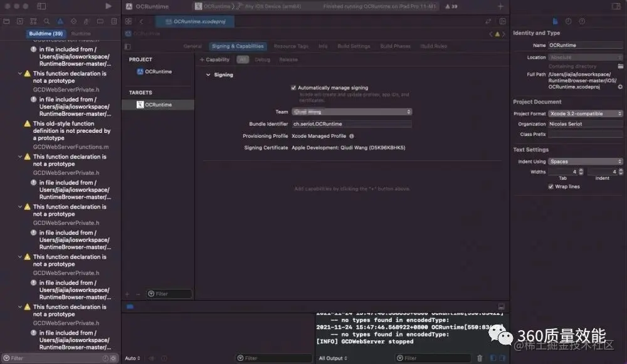
Task: Open the OCRuntime scheme selector
Action: 213,6
